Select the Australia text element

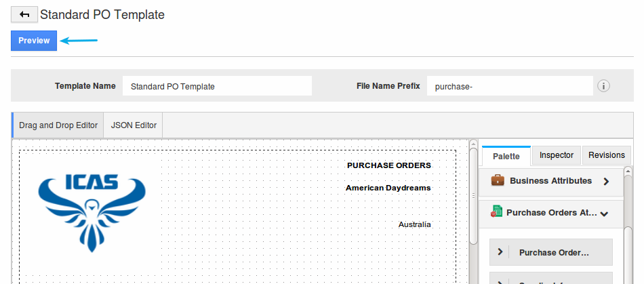coord(414,224)
